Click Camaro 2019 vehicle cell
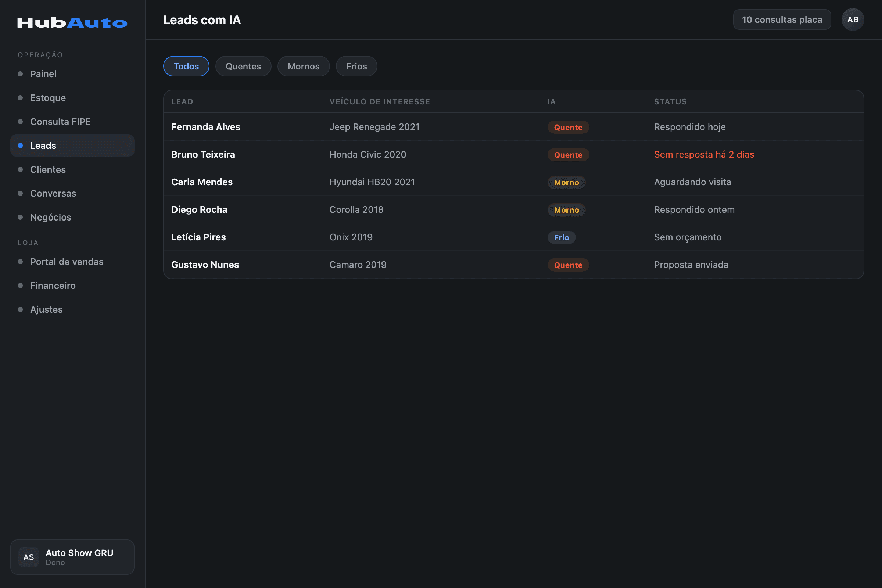Viewport: 882px width, 588px height. coord(358,265)
